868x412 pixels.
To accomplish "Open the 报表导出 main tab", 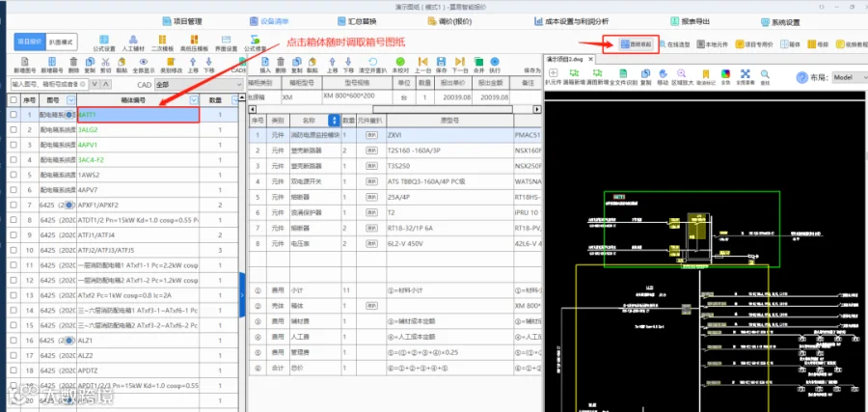I will tap(690, 21).
